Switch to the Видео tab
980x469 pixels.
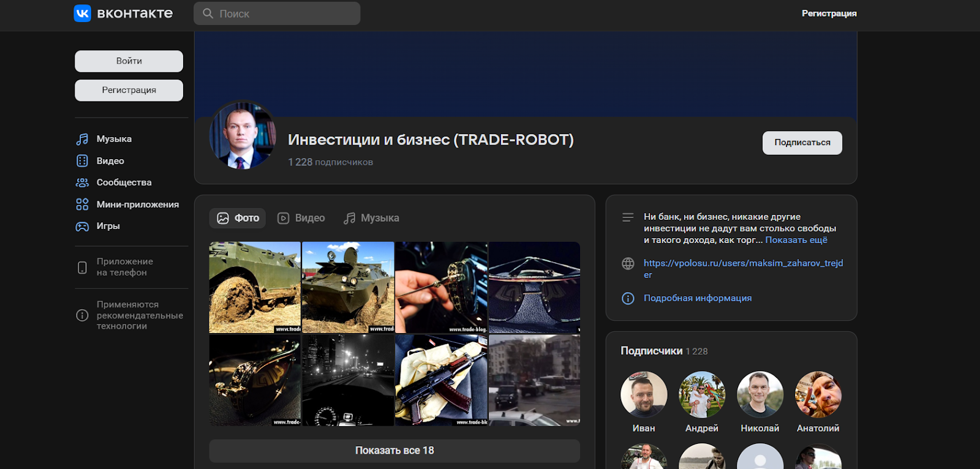click(x=301, y=218)
